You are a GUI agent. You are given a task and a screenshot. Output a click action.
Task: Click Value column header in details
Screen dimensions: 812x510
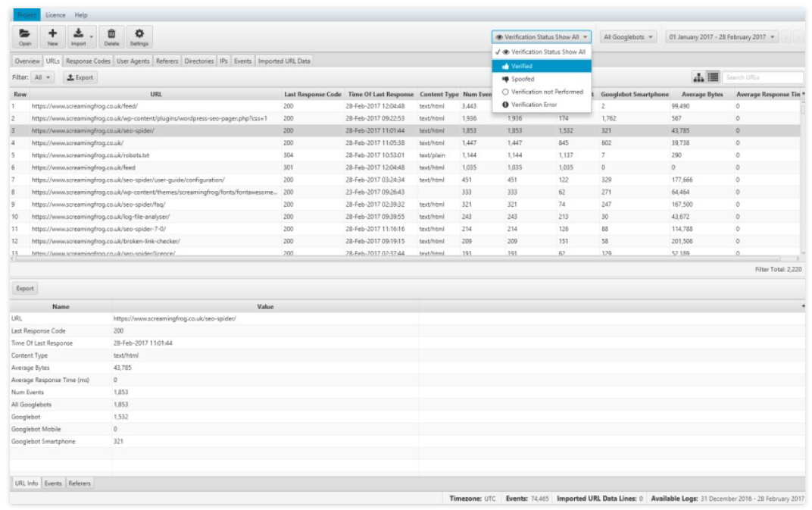[265, 307]
